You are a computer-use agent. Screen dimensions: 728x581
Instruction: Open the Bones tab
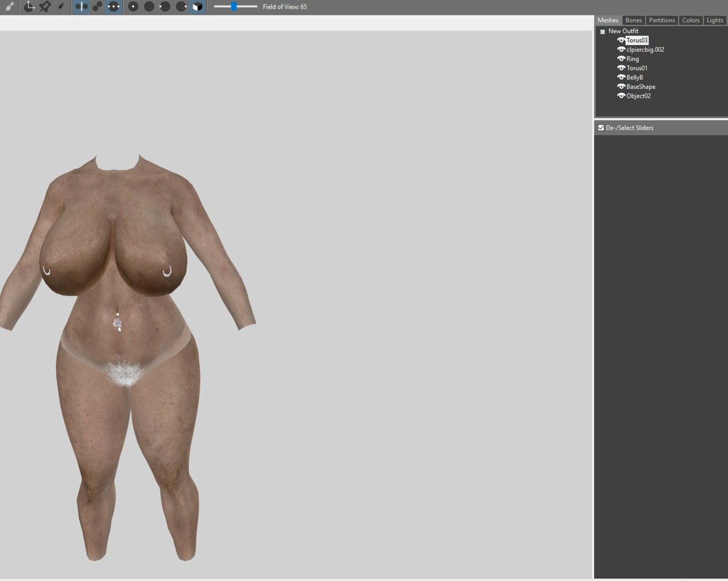(x=633, y=20)
